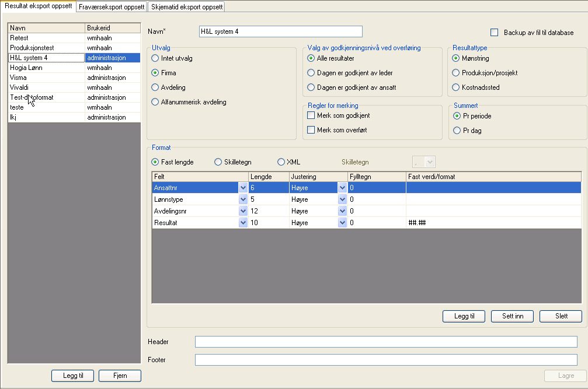The width and height of the screenshot is (588, 389).
Task: Click the Fast verdi/format column header
Action: point(493,177)
